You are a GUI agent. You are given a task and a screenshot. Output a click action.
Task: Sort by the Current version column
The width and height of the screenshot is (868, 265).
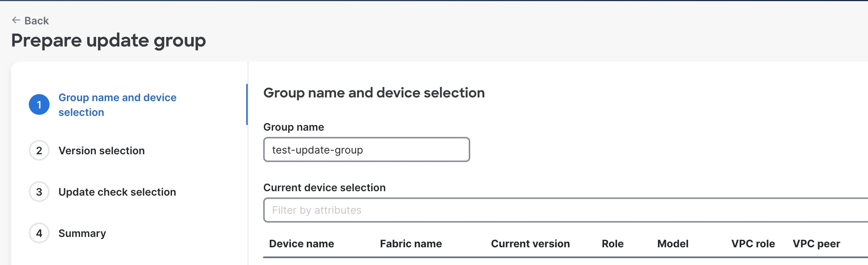pyautogui.click(x=530, y=244)
